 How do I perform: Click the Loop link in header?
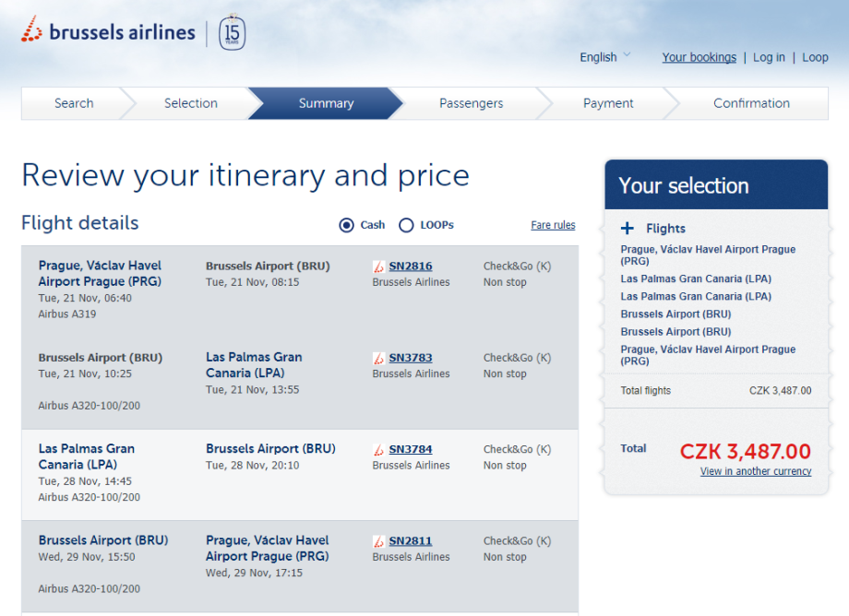click(x=815, y=57)
